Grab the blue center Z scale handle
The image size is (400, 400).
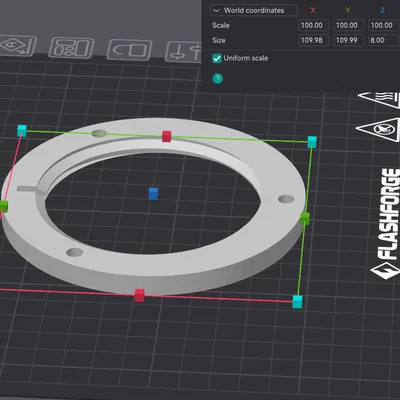(x=153, y=194)
